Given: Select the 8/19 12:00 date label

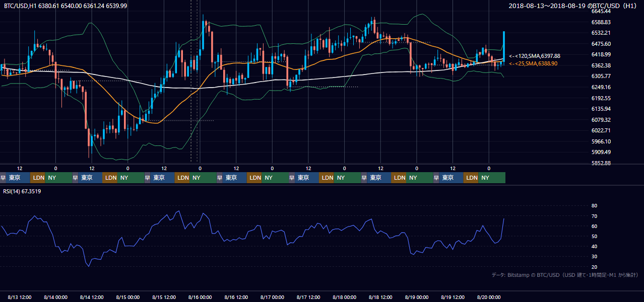Looking at the screenshot, I should point(453,297).
